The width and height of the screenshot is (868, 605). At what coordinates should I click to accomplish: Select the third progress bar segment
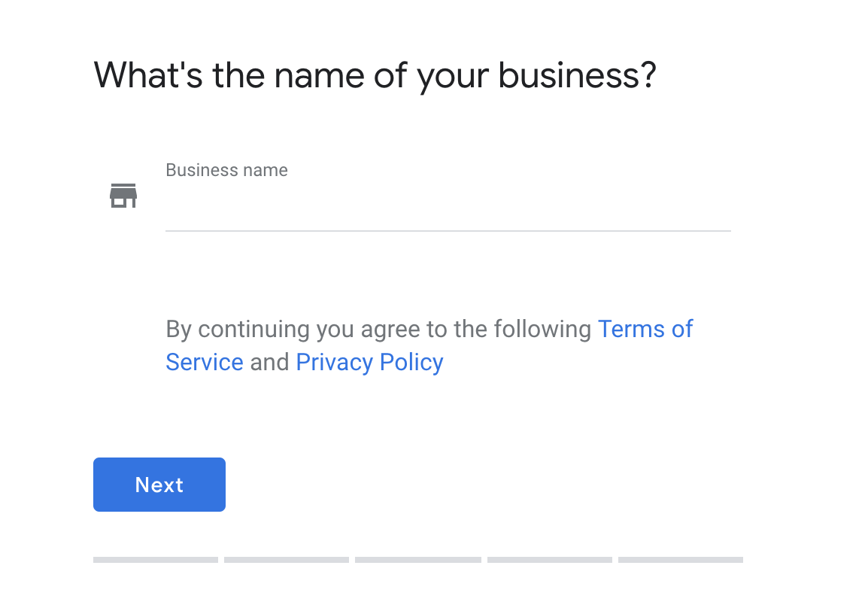(x=418, y=560)
